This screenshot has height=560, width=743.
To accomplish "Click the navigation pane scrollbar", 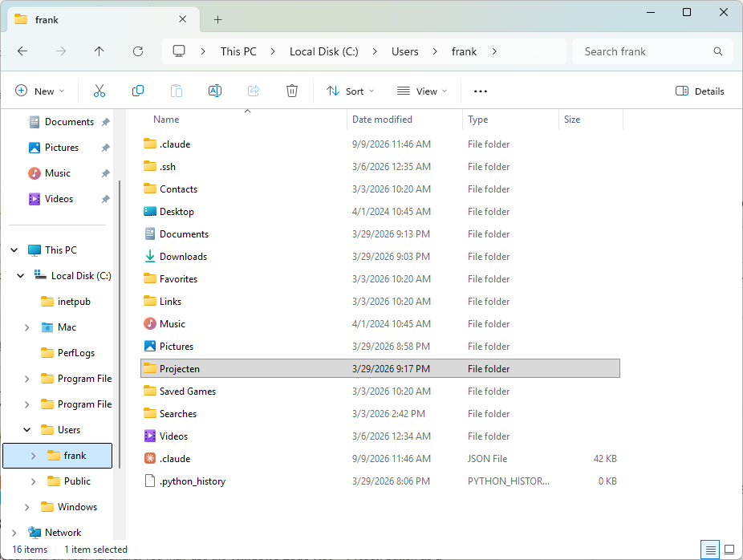I will (x=120, y=325).
